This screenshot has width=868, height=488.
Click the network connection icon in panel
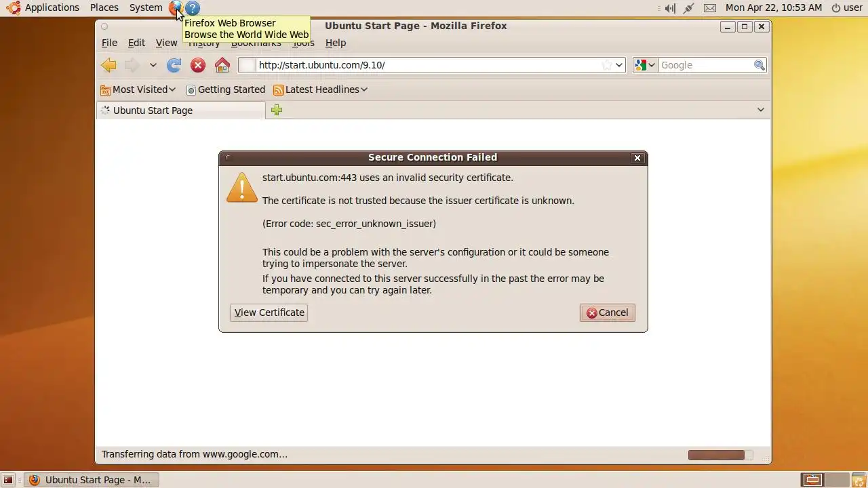pos(689,8)
